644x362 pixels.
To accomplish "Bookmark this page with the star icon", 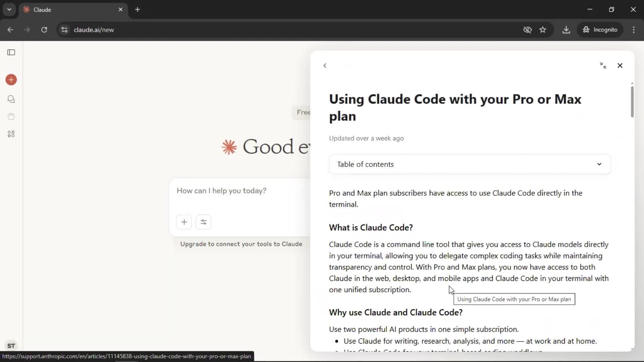I will pyautogui.click(x=543, y=30).
